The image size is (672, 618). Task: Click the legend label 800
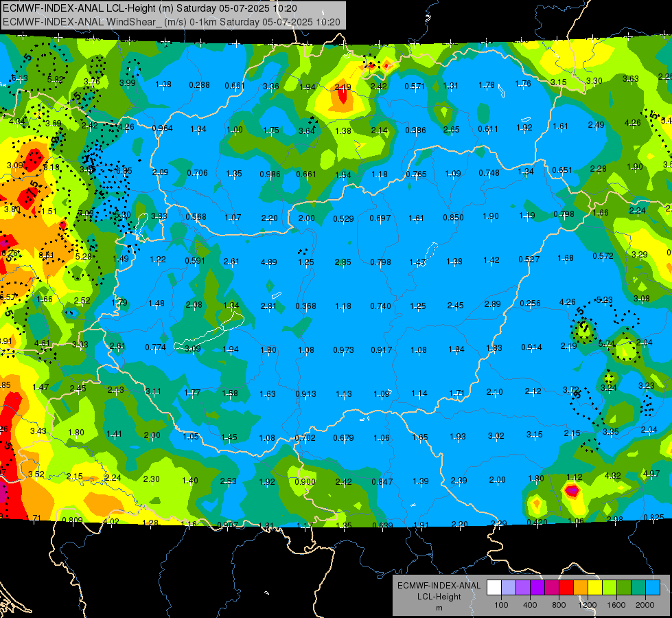(559, 605)
